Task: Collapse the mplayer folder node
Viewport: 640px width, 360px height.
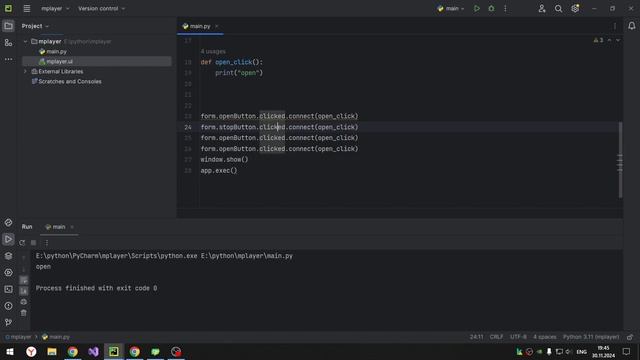Action: (x=25, y=42)
